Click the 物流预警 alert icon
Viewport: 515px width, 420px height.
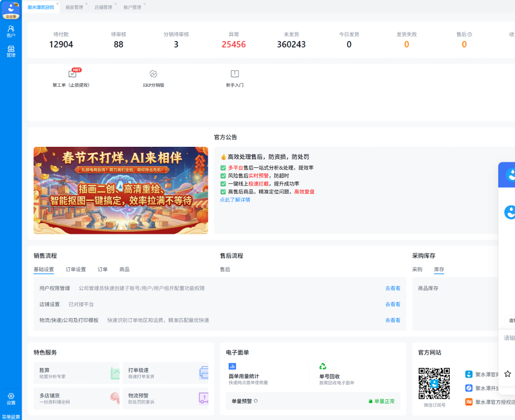pyautogui.click(x=203, y=398)
